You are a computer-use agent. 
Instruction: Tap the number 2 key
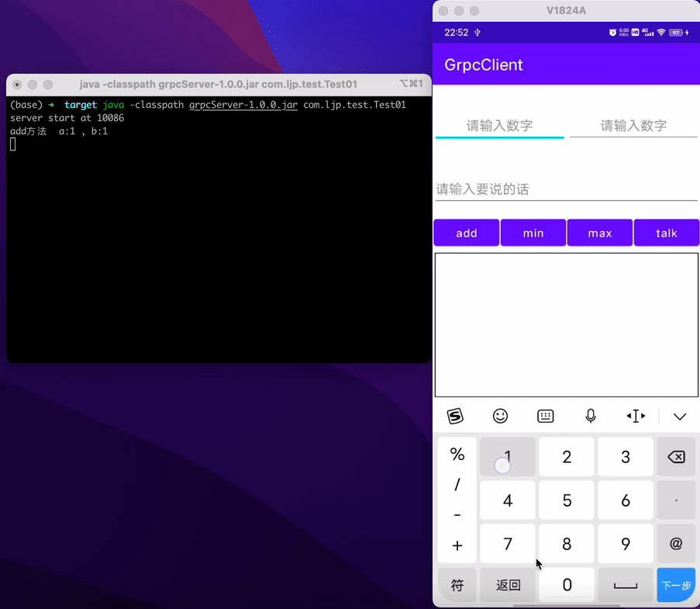[567, 457]
